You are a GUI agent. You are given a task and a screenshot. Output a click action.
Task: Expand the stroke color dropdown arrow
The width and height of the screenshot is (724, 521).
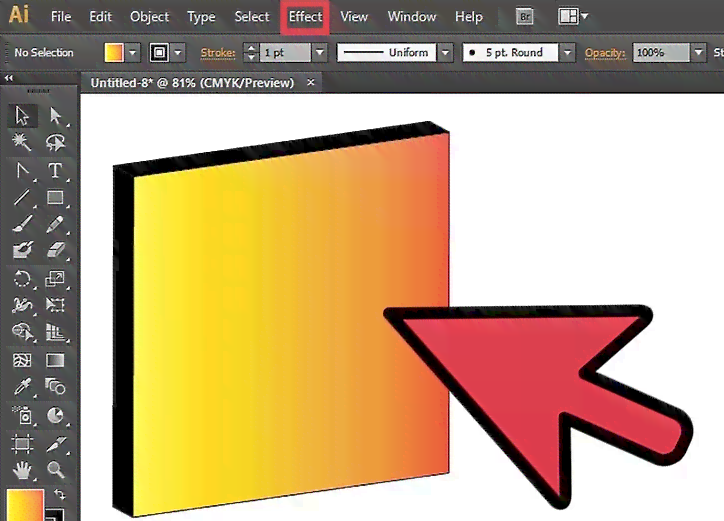pyautogui.click(x=178, y=53)
